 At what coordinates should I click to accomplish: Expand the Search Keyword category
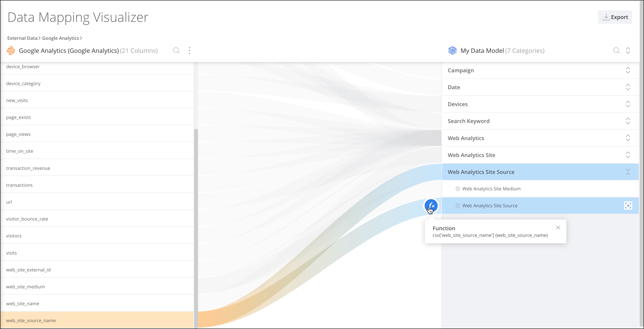click(x=628, y=121)
